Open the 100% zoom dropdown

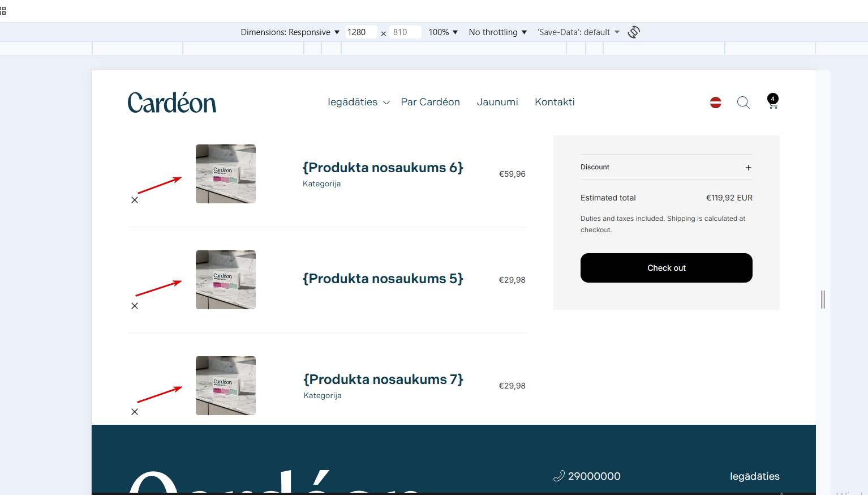[443, 32]
